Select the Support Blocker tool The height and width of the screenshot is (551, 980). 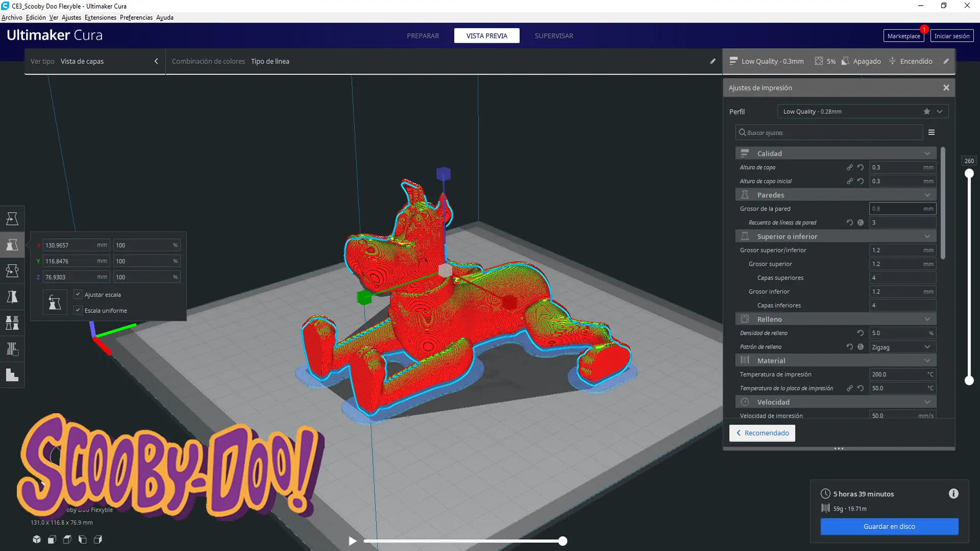point(12,349)
